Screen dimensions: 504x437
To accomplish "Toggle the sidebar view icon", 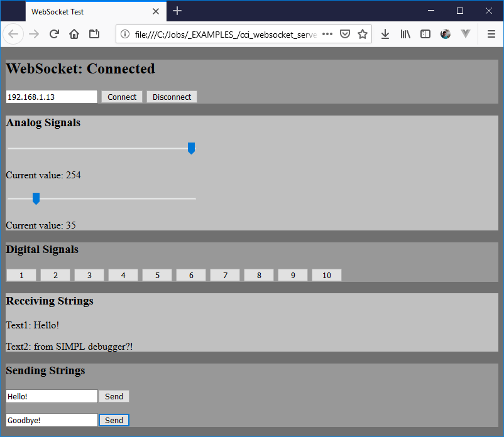I will pos(425,34).
